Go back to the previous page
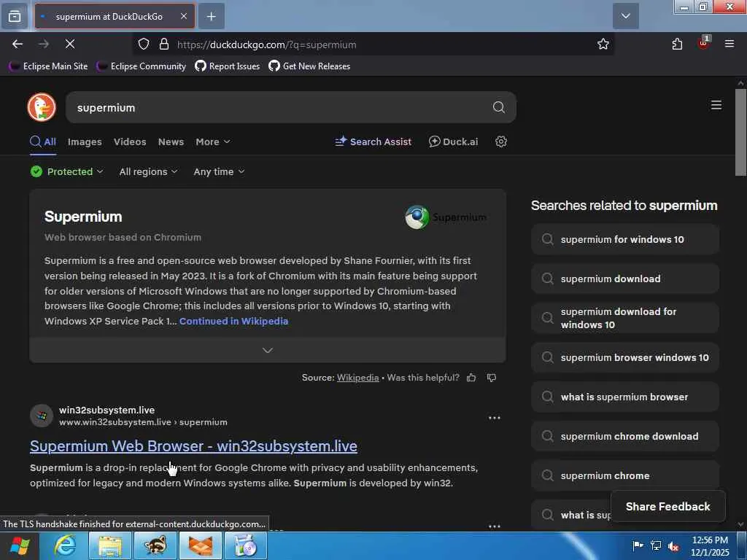 point(18,44)
